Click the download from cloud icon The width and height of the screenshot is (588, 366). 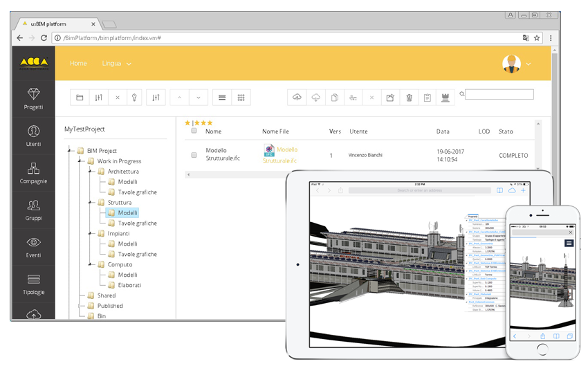click(315, 98)
